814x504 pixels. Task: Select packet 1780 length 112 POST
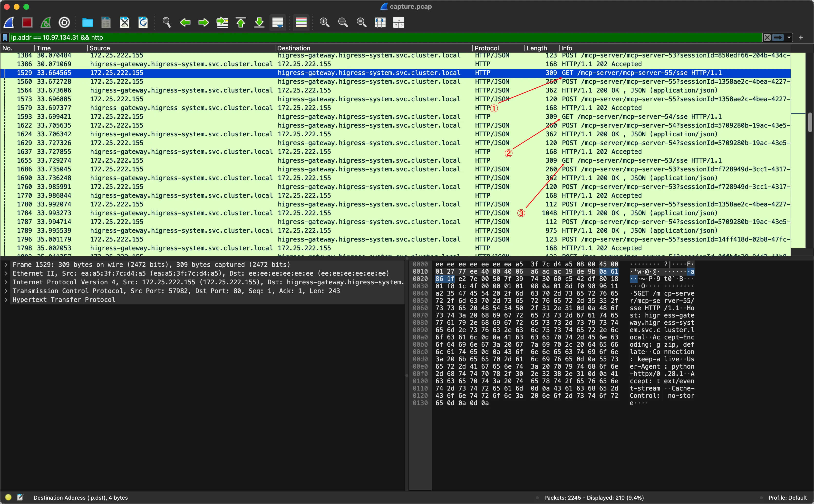click(395, 204)
